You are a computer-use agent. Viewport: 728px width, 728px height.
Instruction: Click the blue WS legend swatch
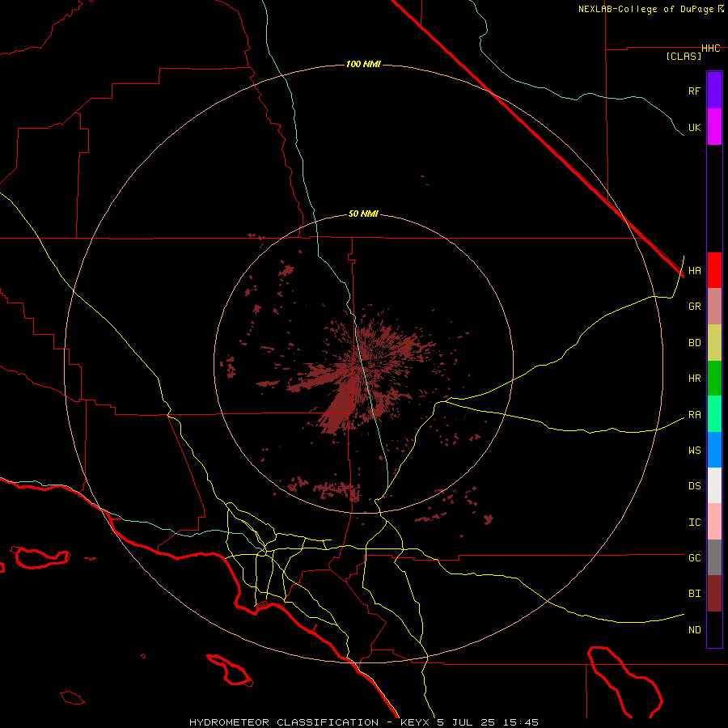click(714, 450)
